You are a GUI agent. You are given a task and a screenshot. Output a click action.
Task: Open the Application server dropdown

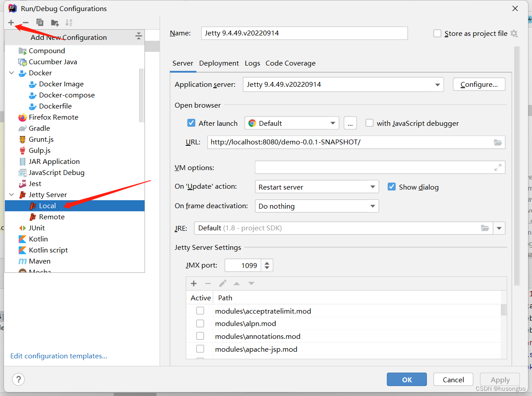pos(437,84)
